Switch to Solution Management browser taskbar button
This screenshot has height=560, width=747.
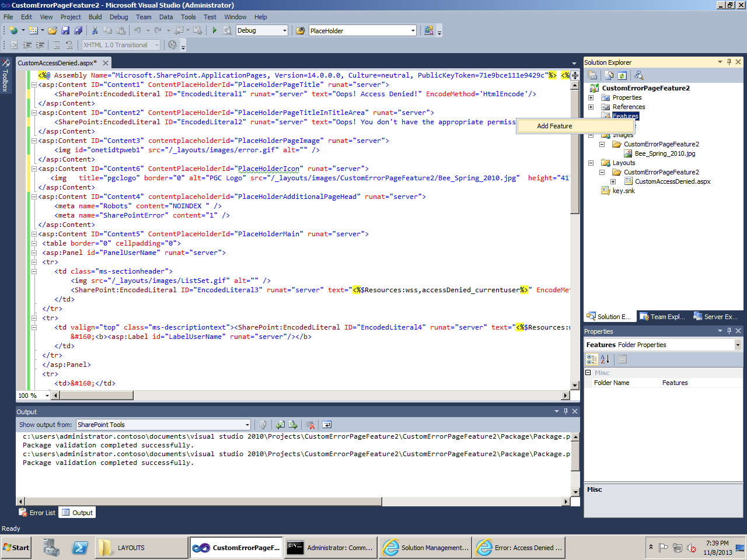425,548
